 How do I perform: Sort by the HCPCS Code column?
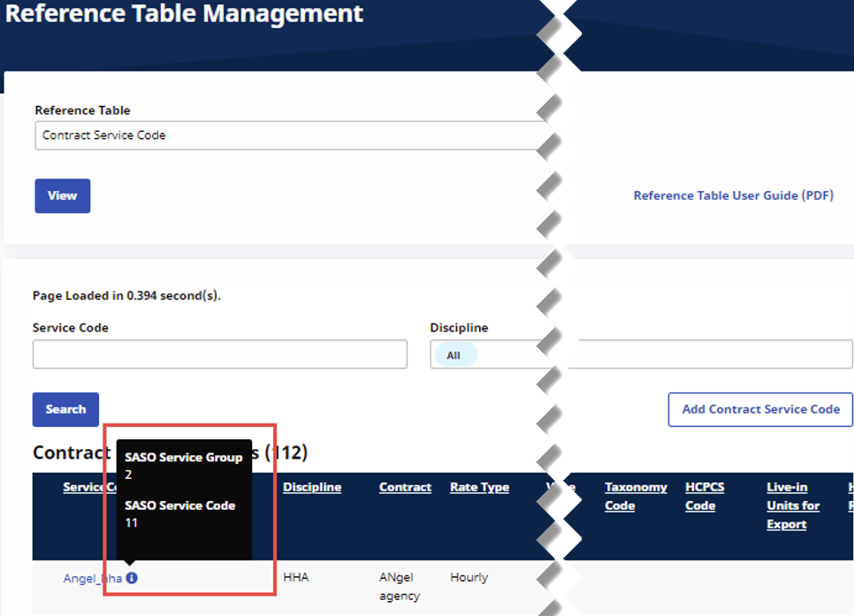coord(700,496)
